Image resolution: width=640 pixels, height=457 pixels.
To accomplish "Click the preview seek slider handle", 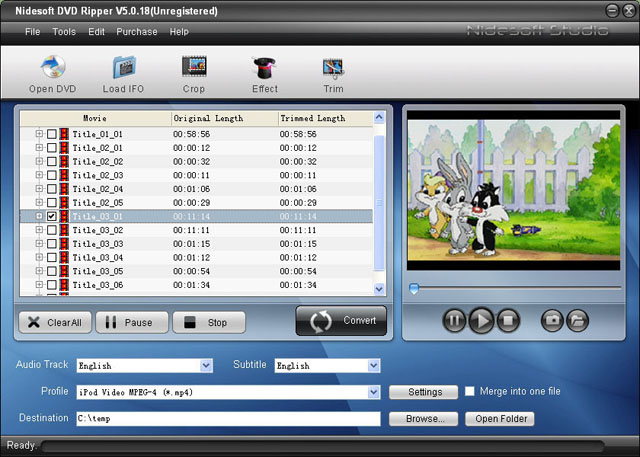I will (x=414, y=289).
